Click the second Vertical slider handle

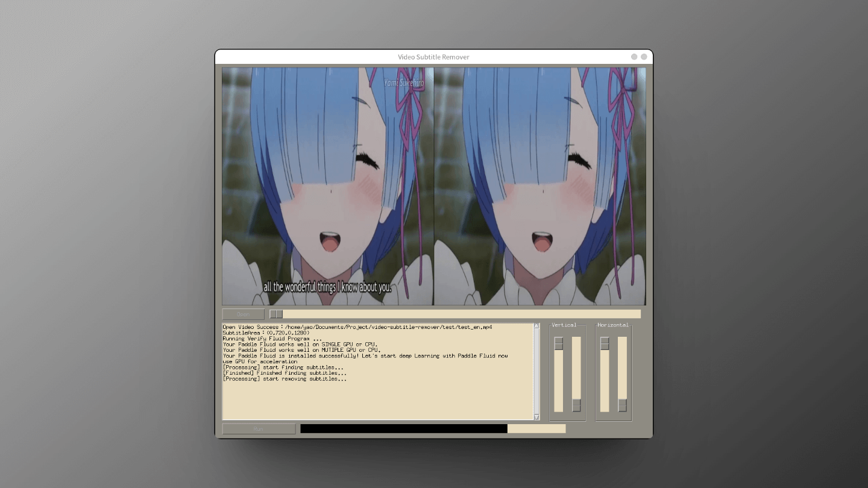pyautogui.click(x=576, y=405)
